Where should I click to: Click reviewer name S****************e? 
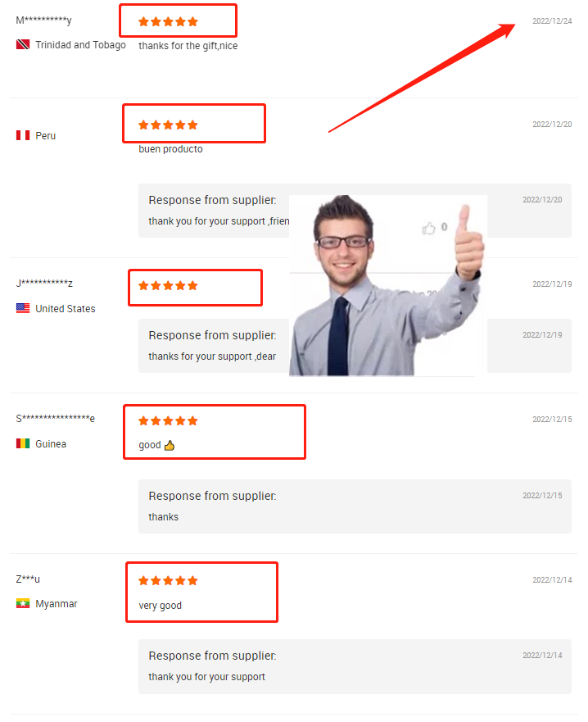pyautogui.click(x=55, y=418)
